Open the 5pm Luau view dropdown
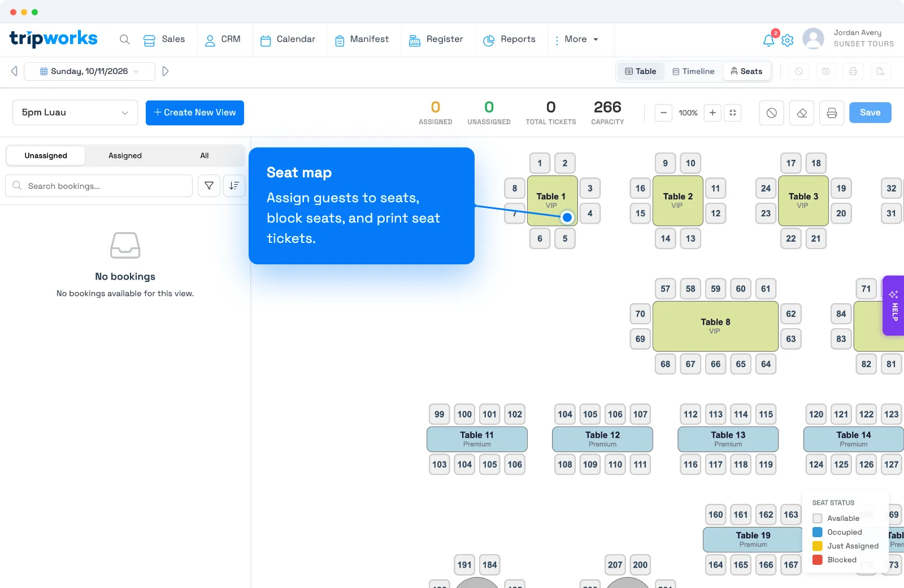 (75, 113)
